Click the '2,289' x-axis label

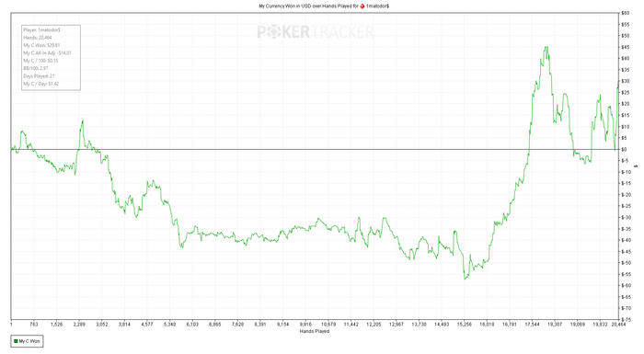[x=79, y=325]
